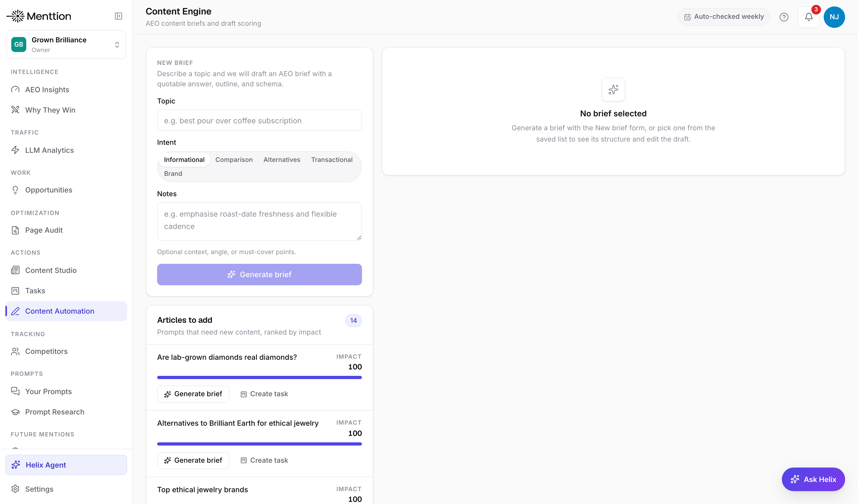
Task: Go to Why They Win page
Action: (x=66, y=110)
